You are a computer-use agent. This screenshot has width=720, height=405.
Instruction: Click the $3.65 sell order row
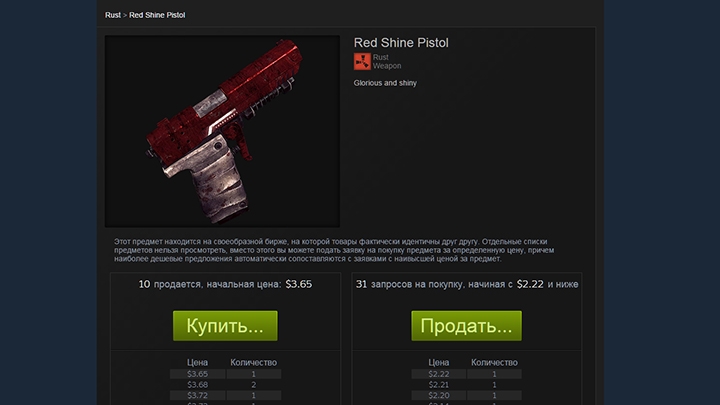(x=225, y=374)
